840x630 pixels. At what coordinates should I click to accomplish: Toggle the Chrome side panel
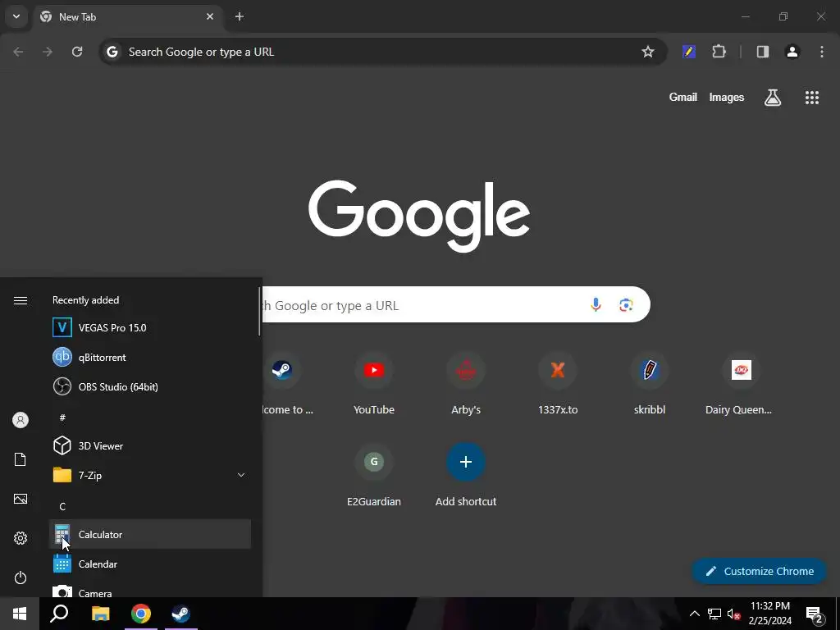(762, 52)
